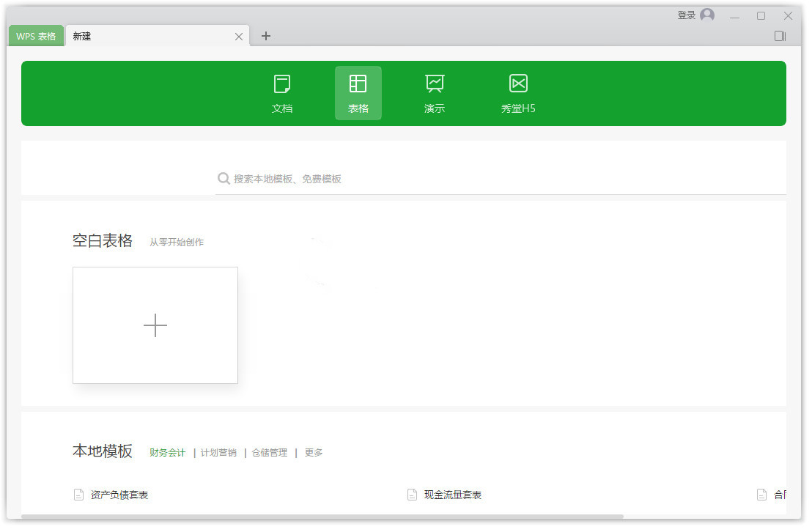Select the 文档 document type icon
The height and width of the screenshot is (532, 812).
(x=282, y=84)
